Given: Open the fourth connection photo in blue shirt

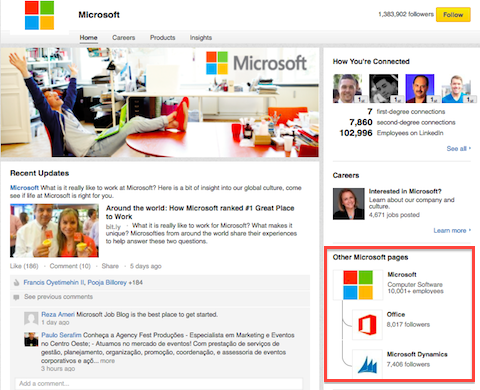Looking at the screenshot, I should [x=456, y=88].
